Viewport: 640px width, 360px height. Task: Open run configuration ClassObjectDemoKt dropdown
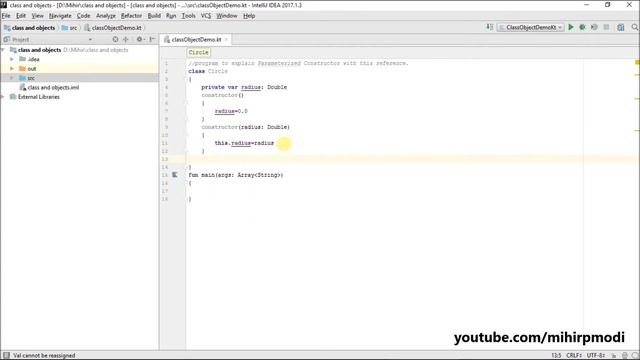(531, 27)
